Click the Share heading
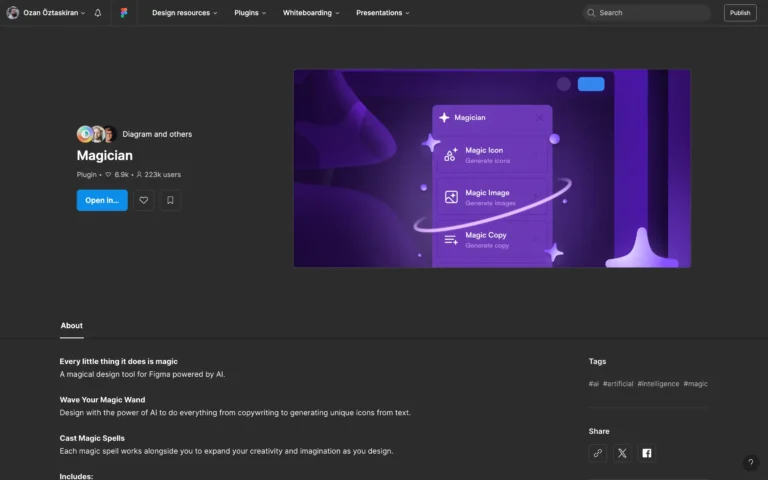The height and width of the screenshot is (480, 768). point(599,432)
